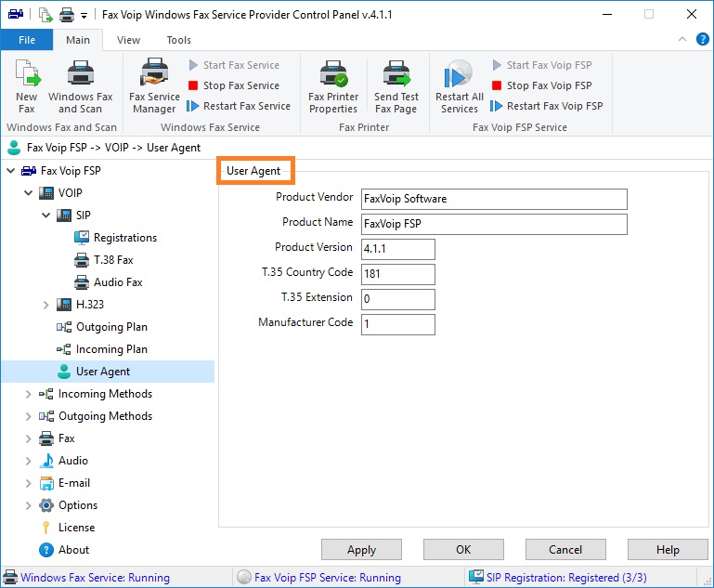
Task: Click the SIP registration status icon
Action: point(476,577)
